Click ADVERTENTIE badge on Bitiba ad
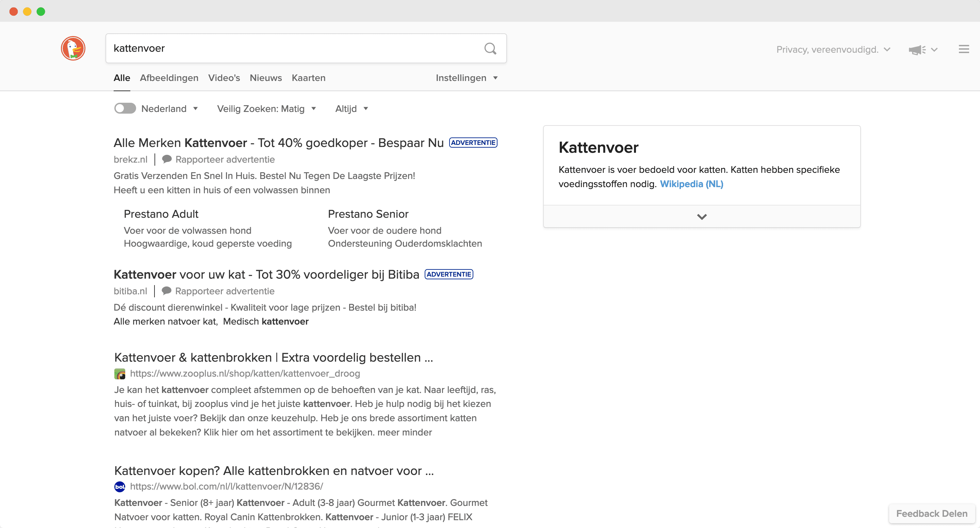Viewport: 980px width, 528px height. [448, 274]
